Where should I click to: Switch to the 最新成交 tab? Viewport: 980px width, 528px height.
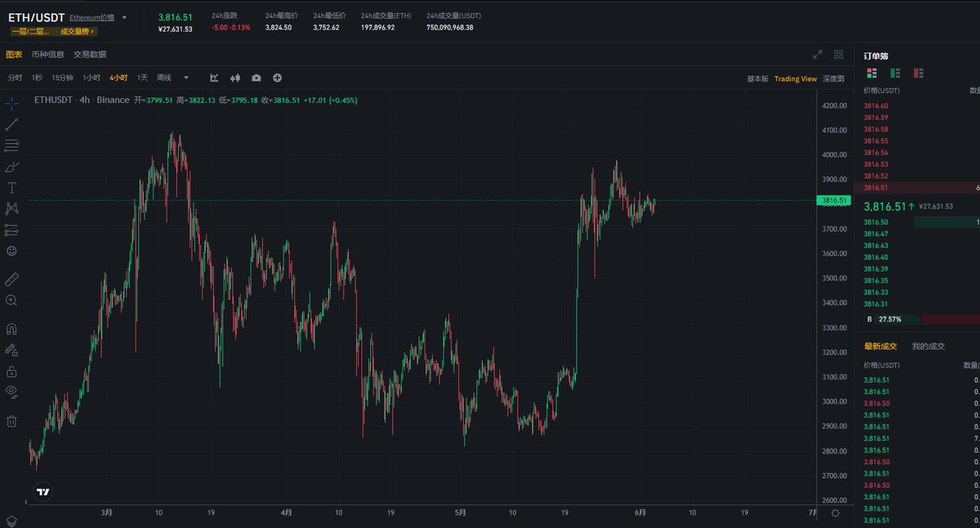(880, 346)
